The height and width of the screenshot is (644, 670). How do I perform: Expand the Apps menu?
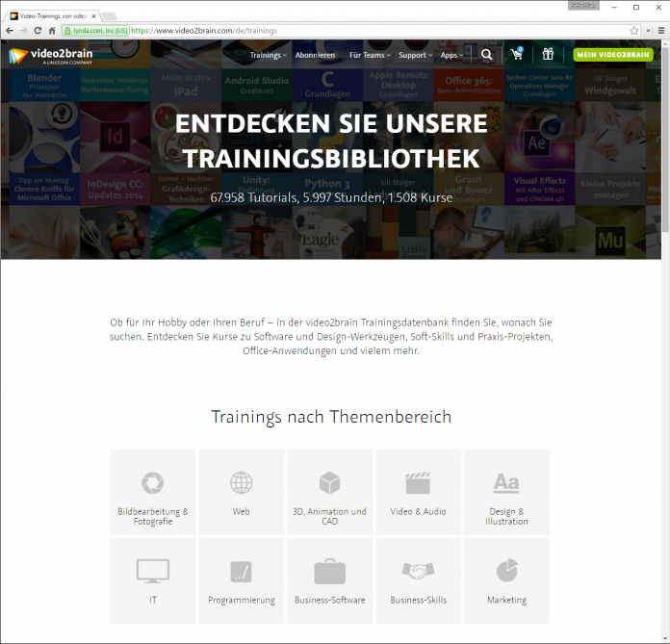click(x=451, y=55)
